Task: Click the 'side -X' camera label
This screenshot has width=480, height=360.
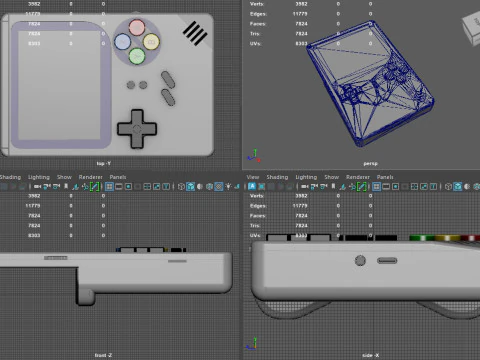Action: (x=370, y=355)
